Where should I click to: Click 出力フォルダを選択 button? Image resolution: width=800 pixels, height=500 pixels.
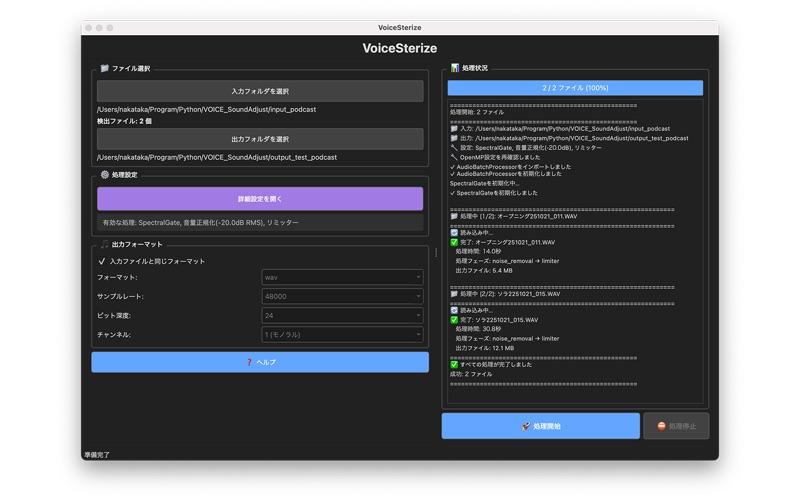(x=260, y=139)
